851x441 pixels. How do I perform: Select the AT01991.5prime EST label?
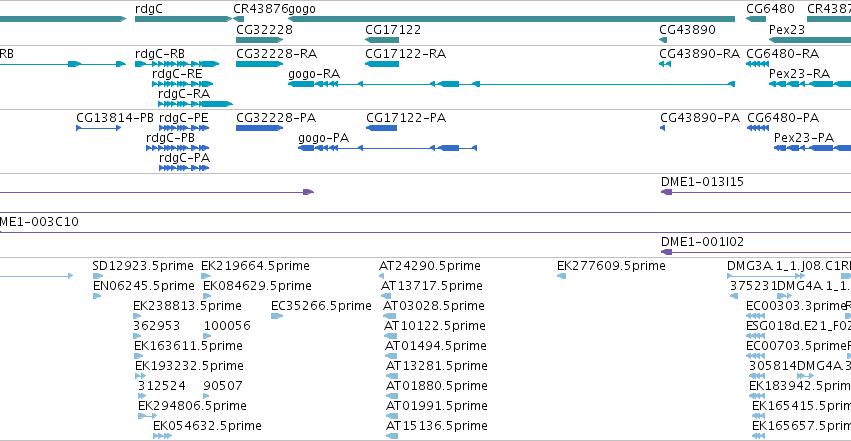[x=437, y=406]
